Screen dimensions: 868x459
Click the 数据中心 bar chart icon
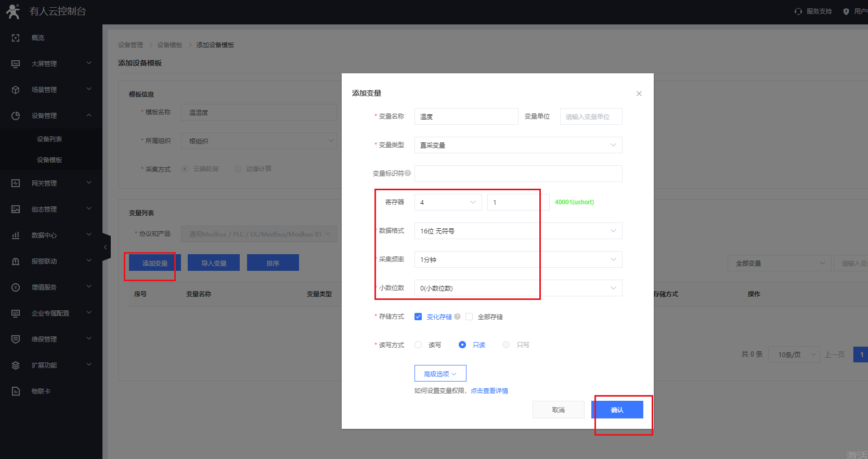pyautogui.click(x=16, y=235)
